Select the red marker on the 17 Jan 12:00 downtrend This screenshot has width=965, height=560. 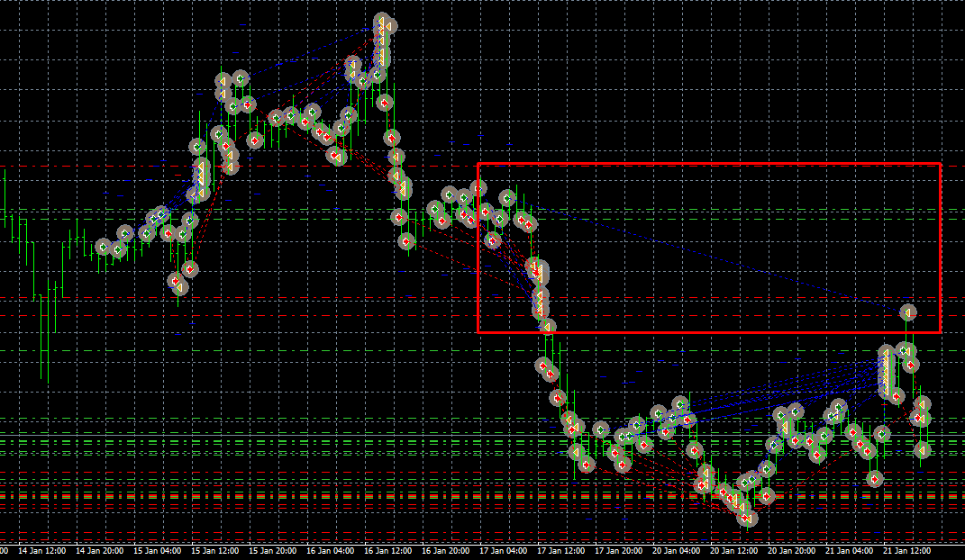click(558, 398)
